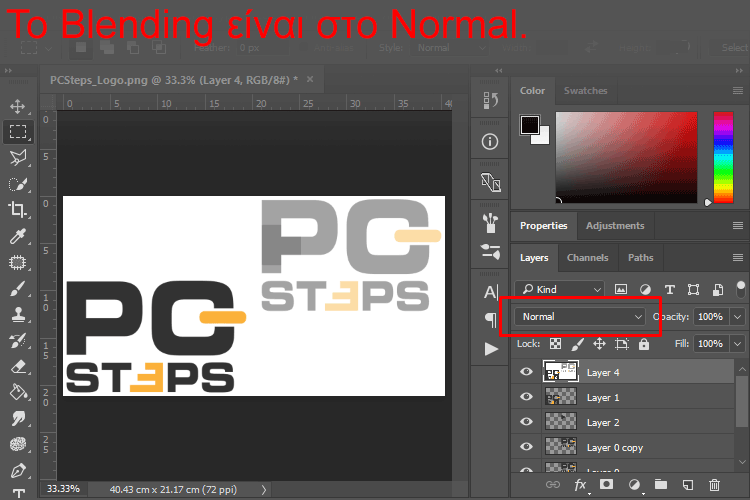Select the Patch healing tool

18,262
